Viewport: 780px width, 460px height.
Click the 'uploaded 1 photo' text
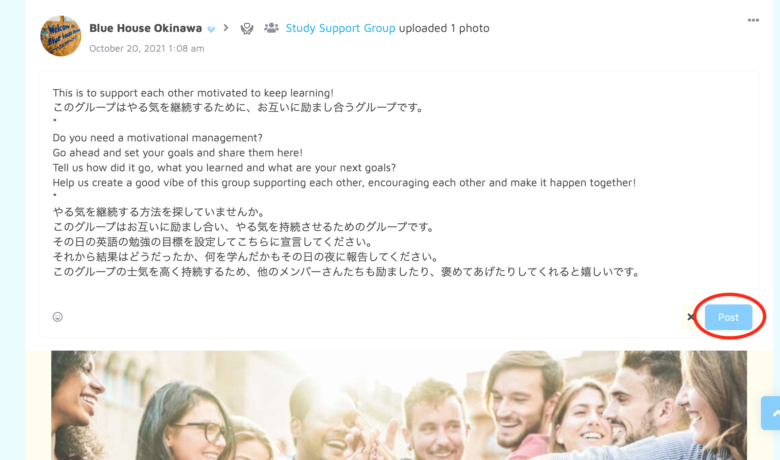pos(444,28)
